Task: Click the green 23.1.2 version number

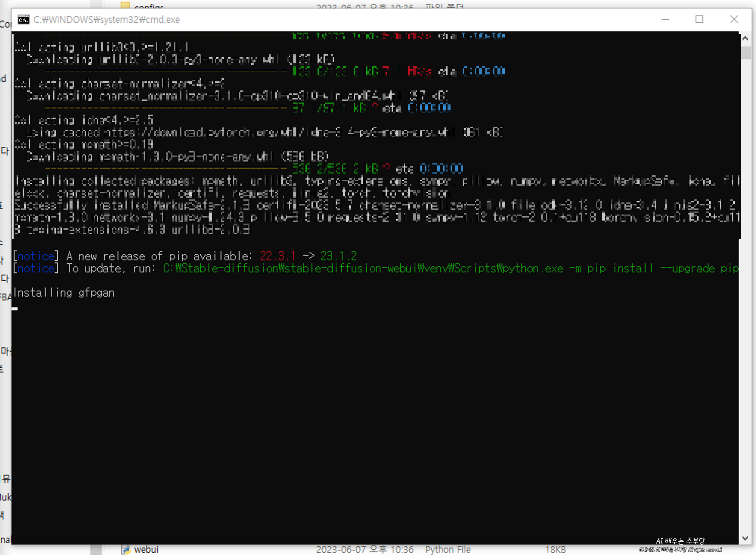Action: pos(338,256)
